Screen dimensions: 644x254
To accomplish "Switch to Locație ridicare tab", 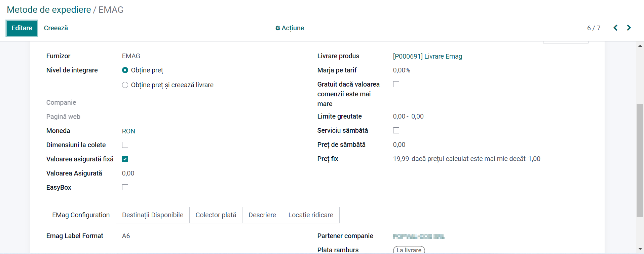I will click(x=311, y=215).
